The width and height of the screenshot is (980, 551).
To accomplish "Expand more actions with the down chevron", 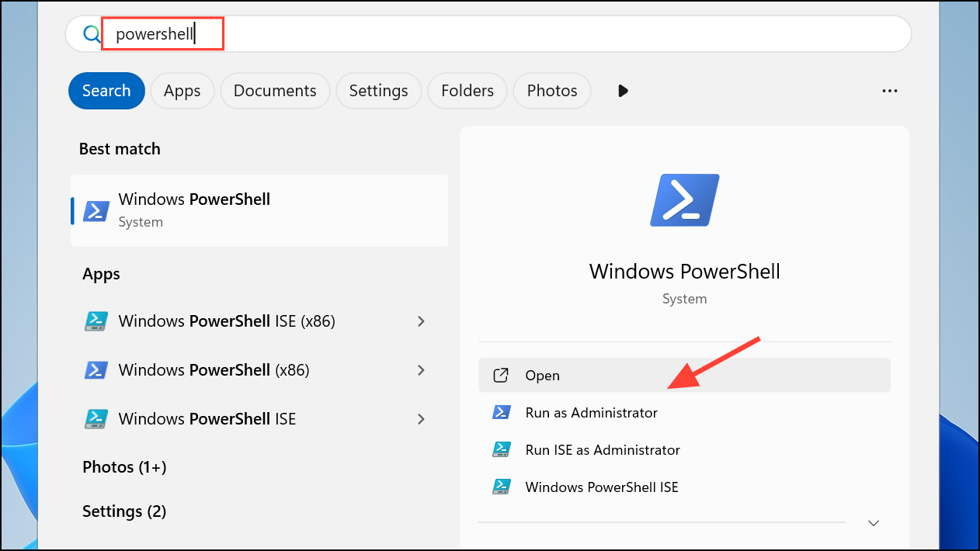I will pos(874,523).
